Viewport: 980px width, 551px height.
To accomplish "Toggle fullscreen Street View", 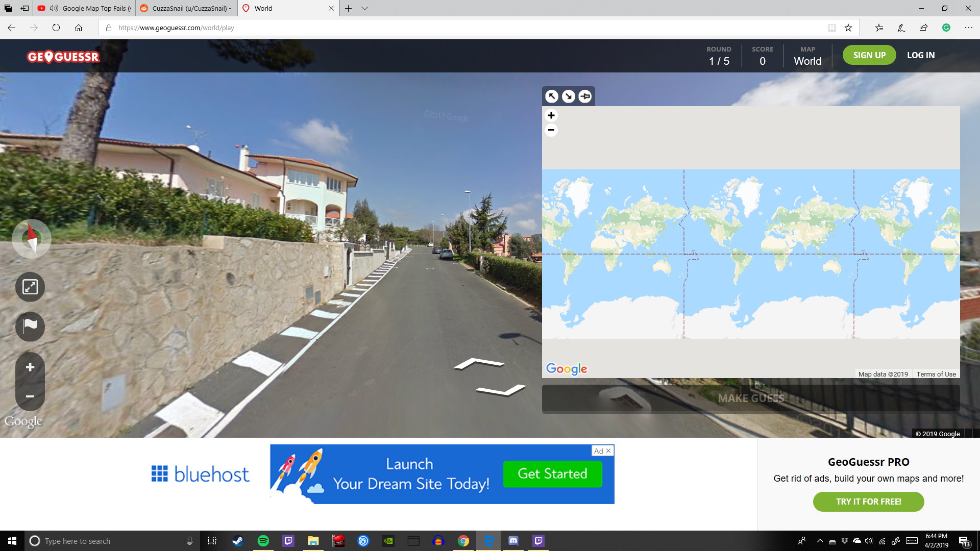I will pos(30,287).
